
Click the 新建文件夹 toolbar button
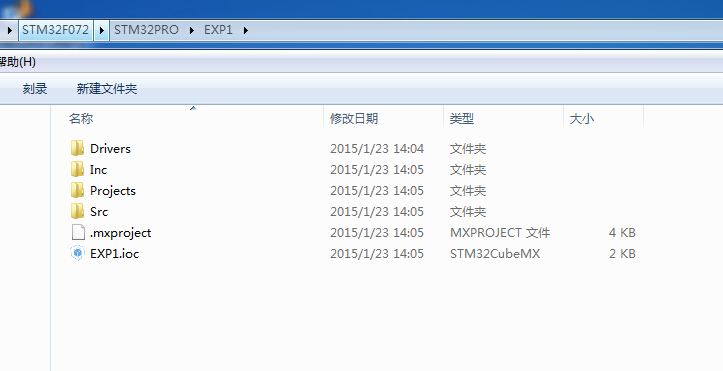click(107, 88)
